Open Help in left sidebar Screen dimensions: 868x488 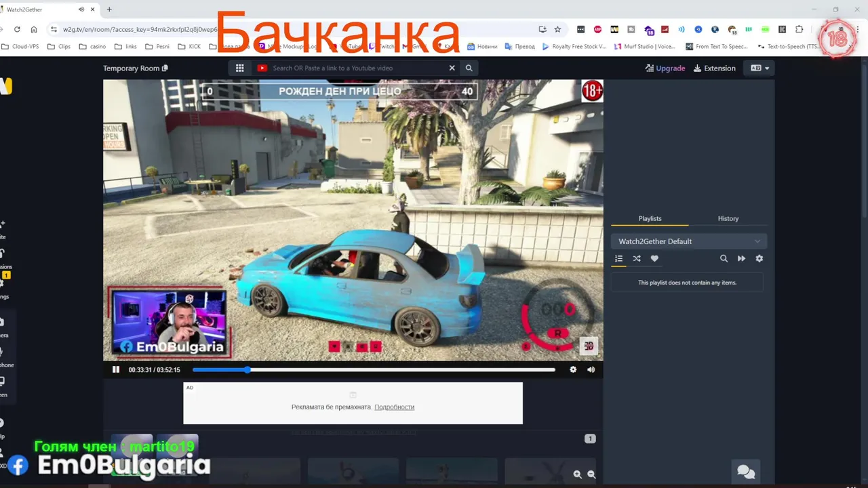(3, 427)
